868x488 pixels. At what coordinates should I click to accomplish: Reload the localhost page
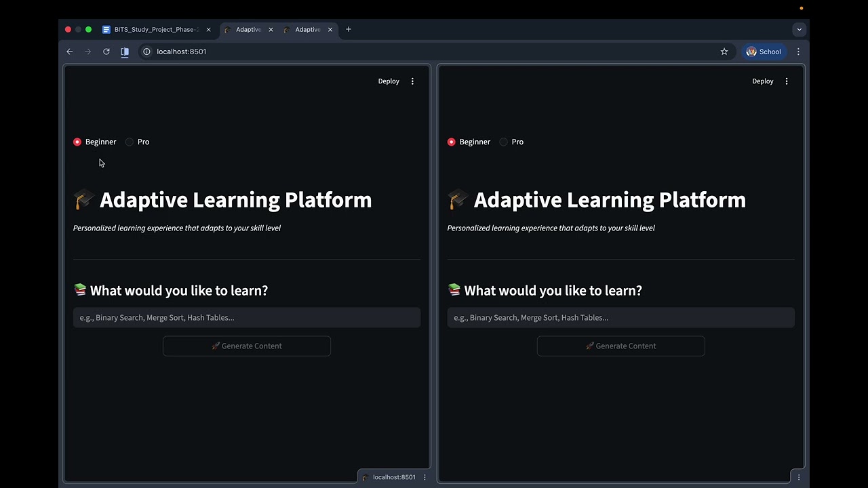[x=106, y=52]
